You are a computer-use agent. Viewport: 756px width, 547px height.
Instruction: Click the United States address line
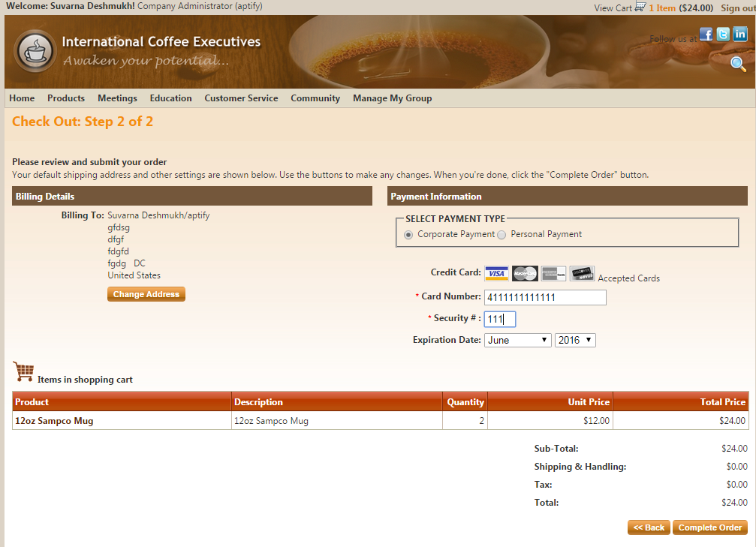point(134,275)
